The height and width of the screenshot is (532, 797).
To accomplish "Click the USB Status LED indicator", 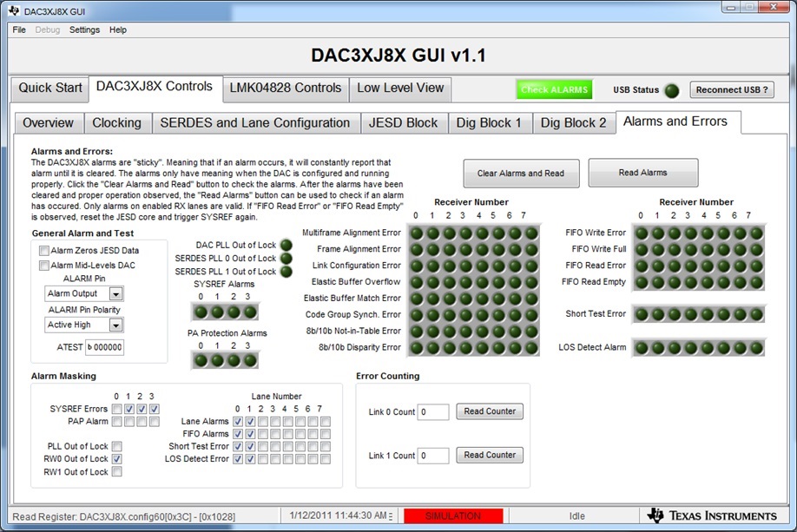I will (672, 90).
